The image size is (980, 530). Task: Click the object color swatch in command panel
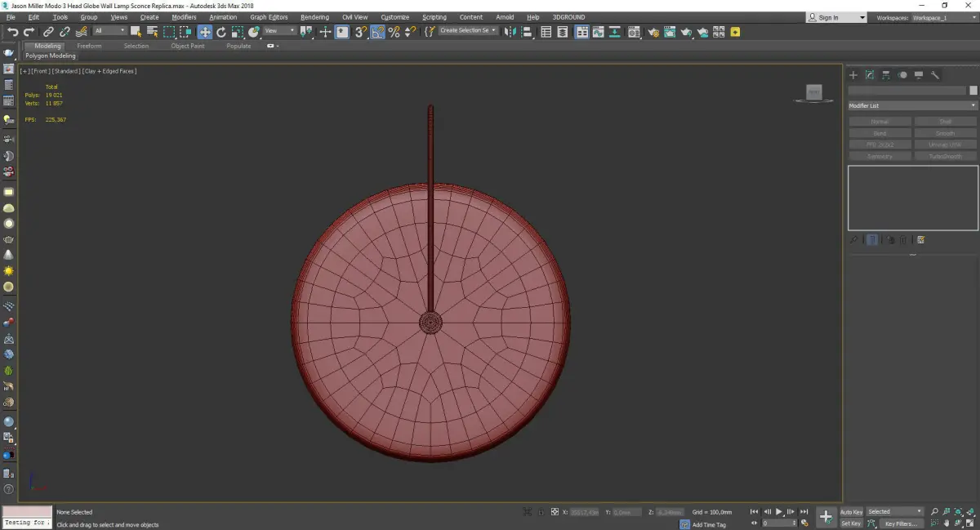pyautogui.click(x=973, y=91)
